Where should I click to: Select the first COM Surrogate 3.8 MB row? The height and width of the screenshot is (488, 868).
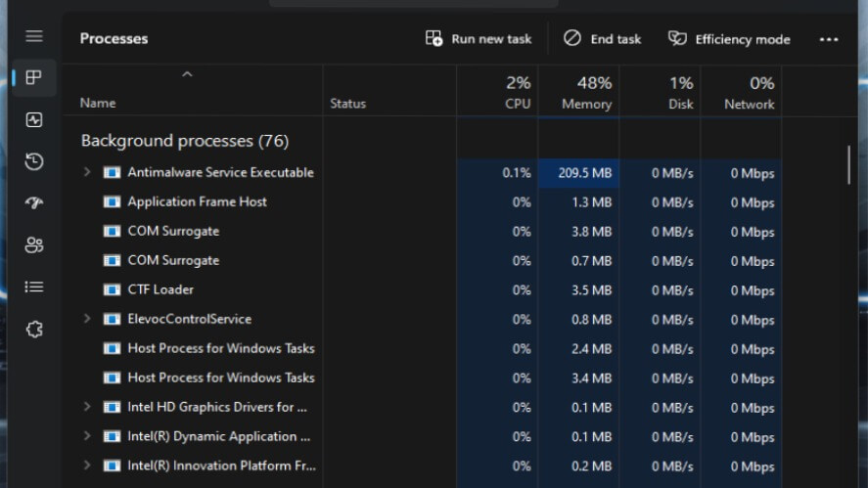[422, 231]
